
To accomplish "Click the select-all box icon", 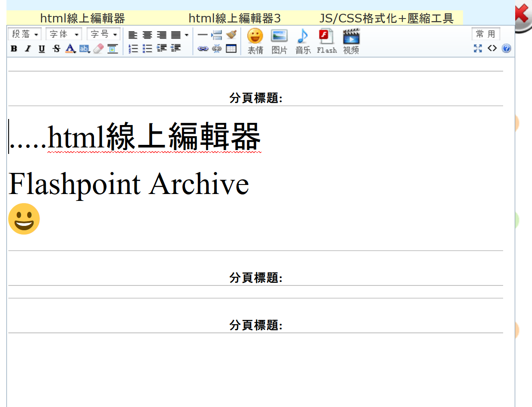I will click(113, 49).
